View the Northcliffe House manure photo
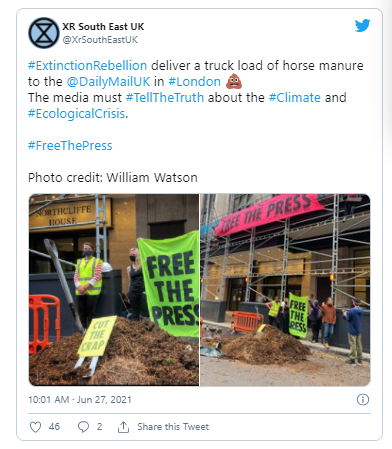This screenshot has height=449, width=392. coord(114,290)
